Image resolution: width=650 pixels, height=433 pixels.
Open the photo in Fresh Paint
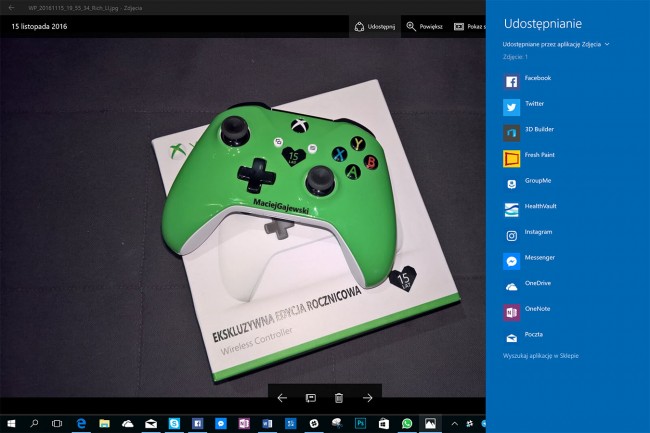tap(529, 158)
